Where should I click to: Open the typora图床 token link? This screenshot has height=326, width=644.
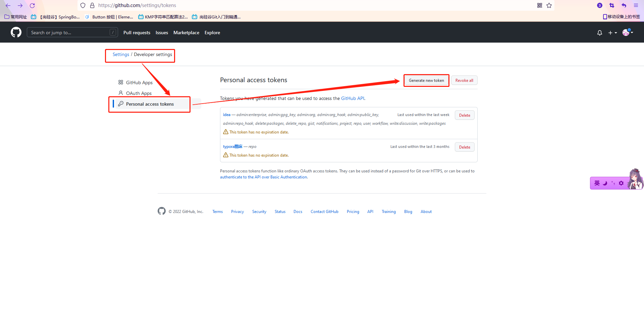pyautogui.click(x=233, y=147)
